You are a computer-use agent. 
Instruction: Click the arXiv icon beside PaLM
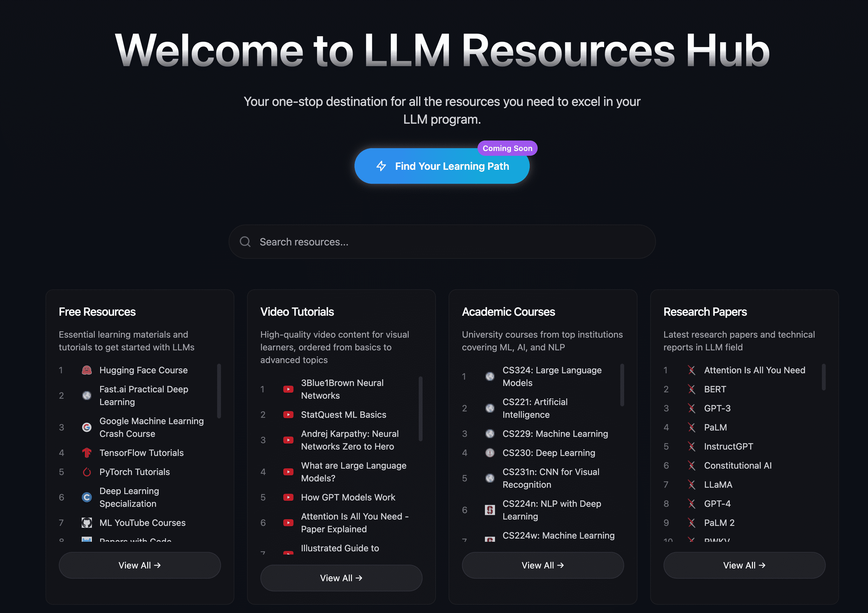click(691, 427)
